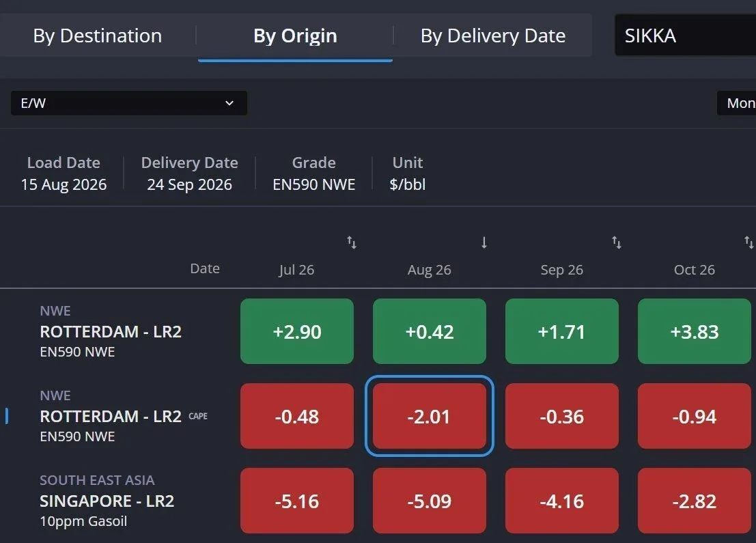Image resolution: width=756 pixels, height=543 pixels.
Task: Click the +0.42 Rotterdam Aug 26 cell
Action: pos(429,331)
